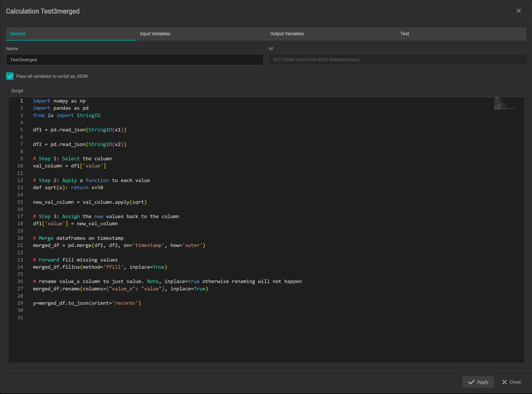532x394 pixels.
Task: Click the comment '# rename value_x column to just value'
Action: (x=167, y=281)
